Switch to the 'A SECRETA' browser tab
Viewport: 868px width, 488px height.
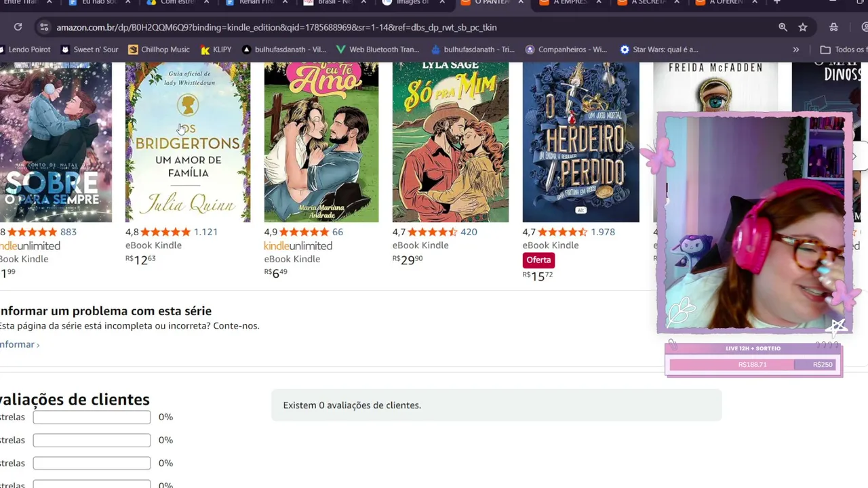click(x=649, y=3)
